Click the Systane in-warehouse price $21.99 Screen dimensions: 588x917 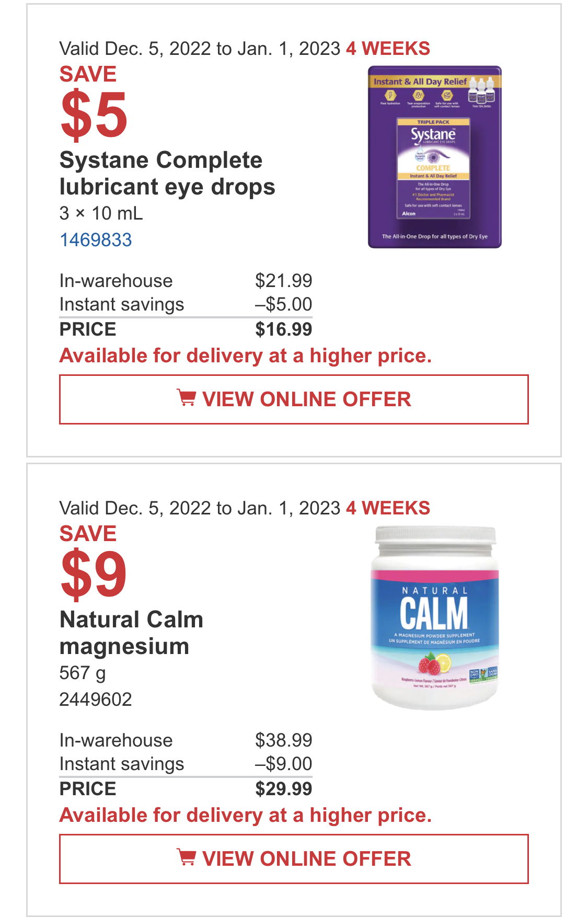click(284, 281)
